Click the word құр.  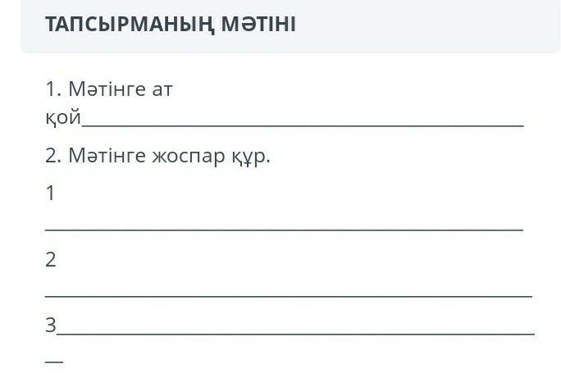click(x=251, y=156)
